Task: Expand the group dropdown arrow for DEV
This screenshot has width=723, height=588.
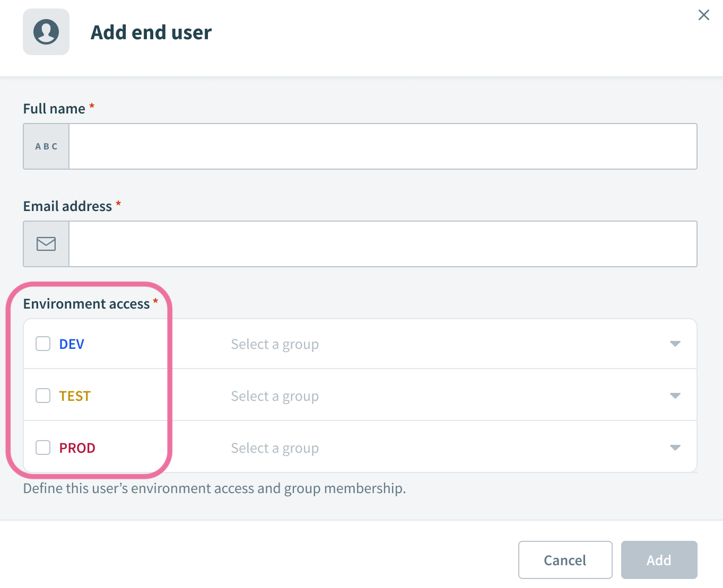Action: coord(675,344)
